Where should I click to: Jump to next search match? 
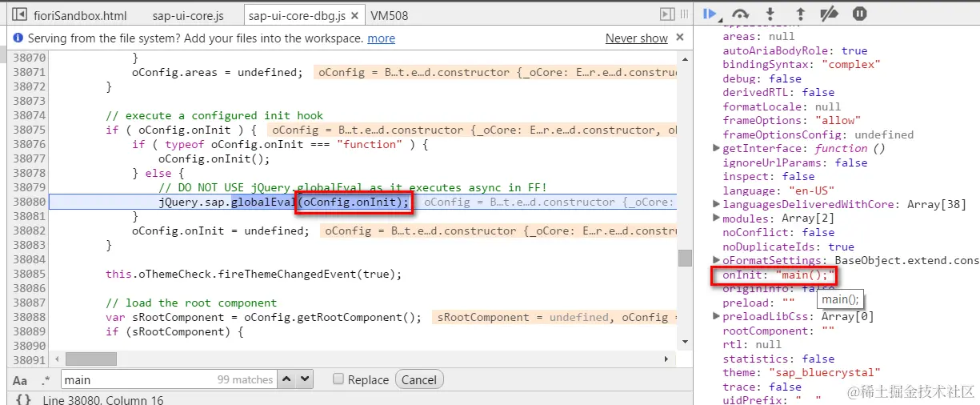305,379
